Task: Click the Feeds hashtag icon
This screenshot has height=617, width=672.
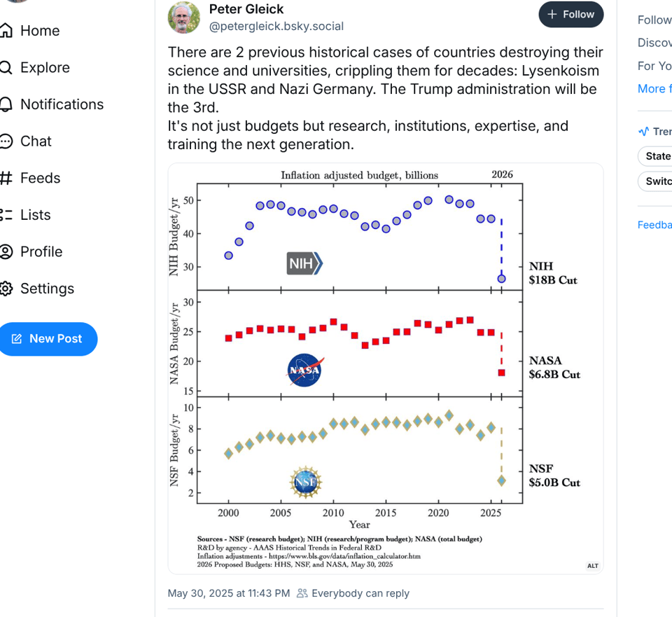Action: coord(6,178)
